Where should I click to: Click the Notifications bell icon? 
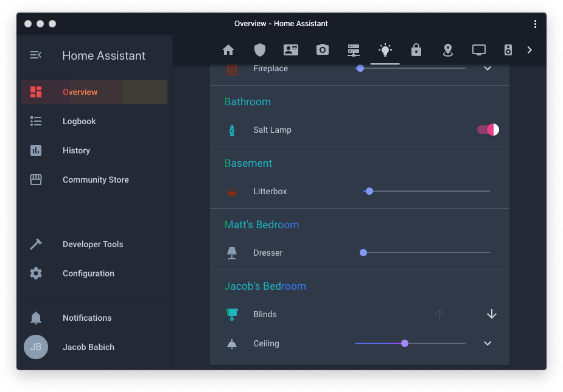[36, 318]
